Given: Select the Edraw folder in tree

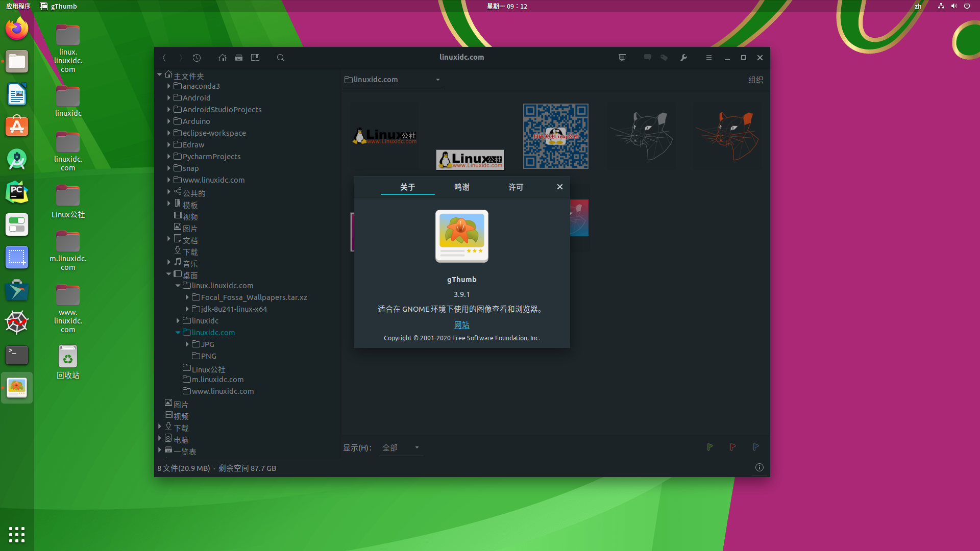Looking at the screenshot, I should pos(189,144).
